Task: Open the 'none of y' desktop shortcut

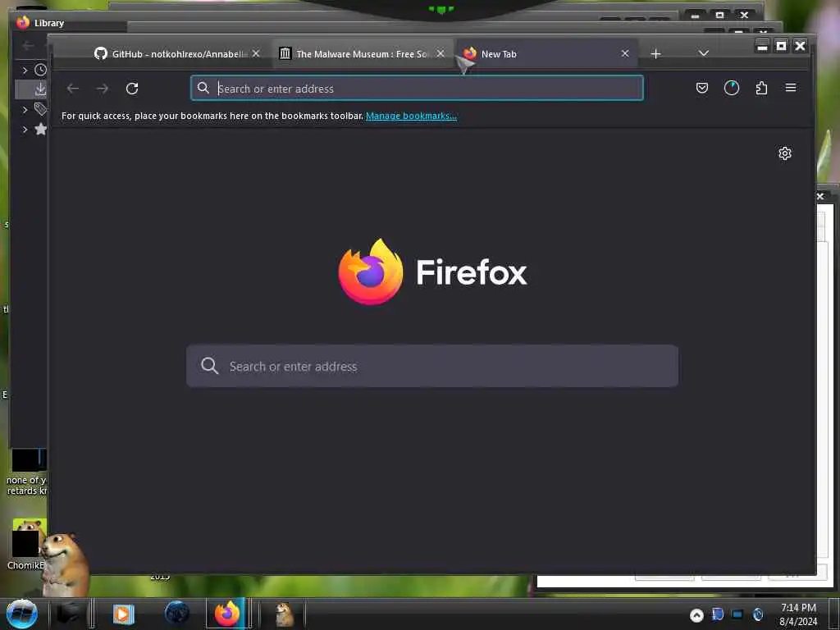Action: tap(27, 472)
